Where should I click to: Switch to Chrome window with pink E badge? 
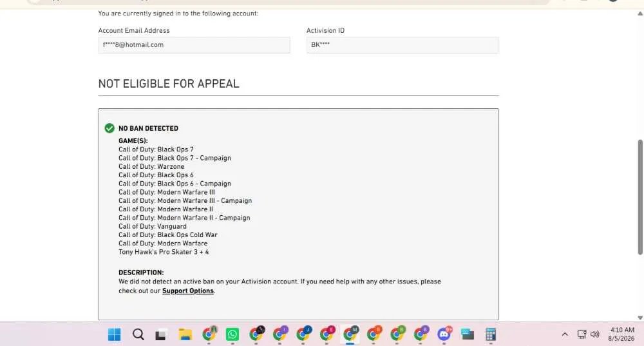pyautogui.click(x=327, y=334)
